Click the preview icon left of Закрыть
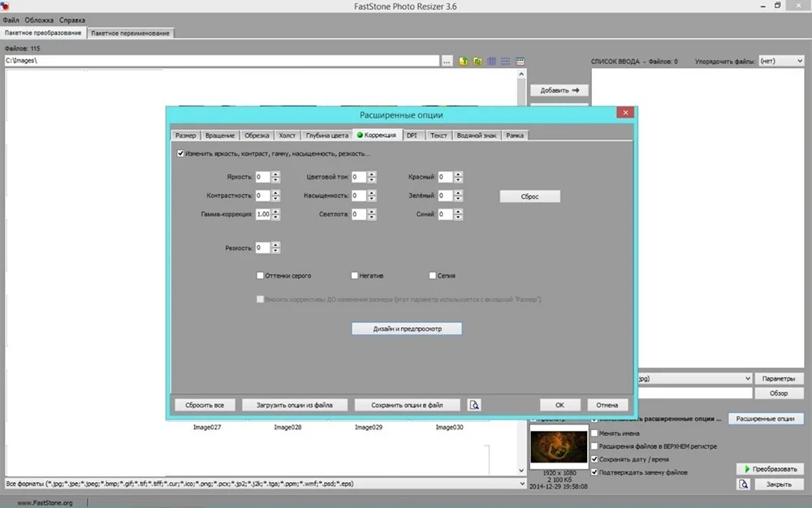This screenshot has width=812, height=508. tap(743, 484)
